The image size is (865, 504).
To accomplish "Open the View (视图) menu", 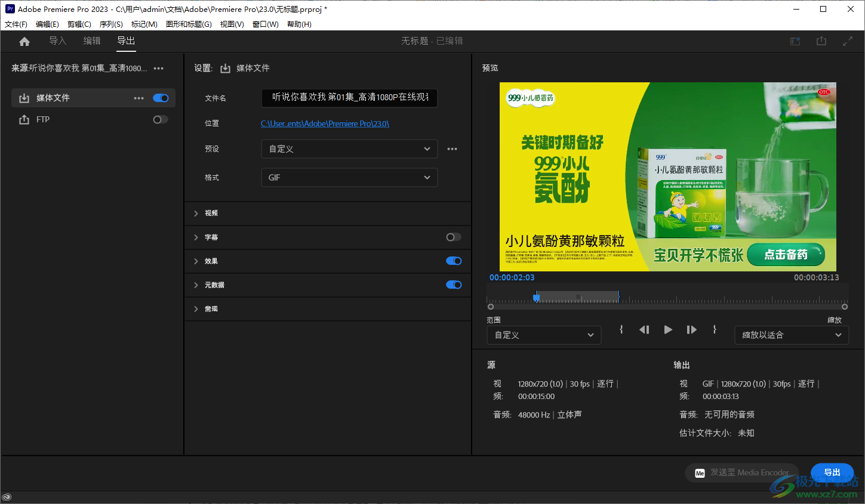I will click(232, 24).
